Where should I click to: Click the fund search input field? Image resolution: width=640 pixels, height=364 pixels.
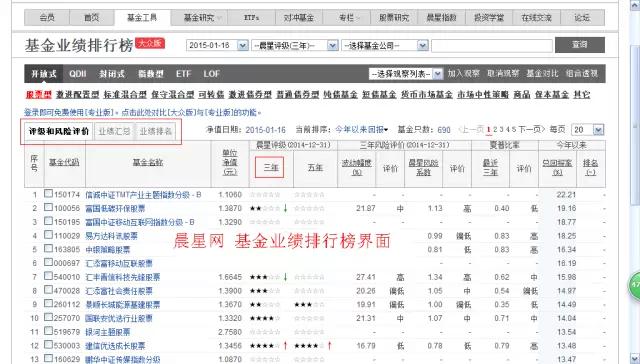pos(492,46)
